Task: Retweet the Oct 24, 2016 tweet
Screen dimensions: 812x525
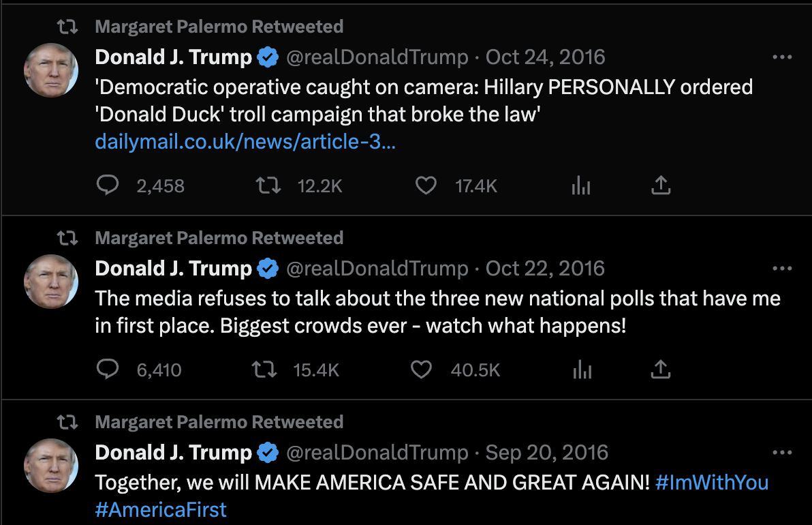Action: click(268, 185)
